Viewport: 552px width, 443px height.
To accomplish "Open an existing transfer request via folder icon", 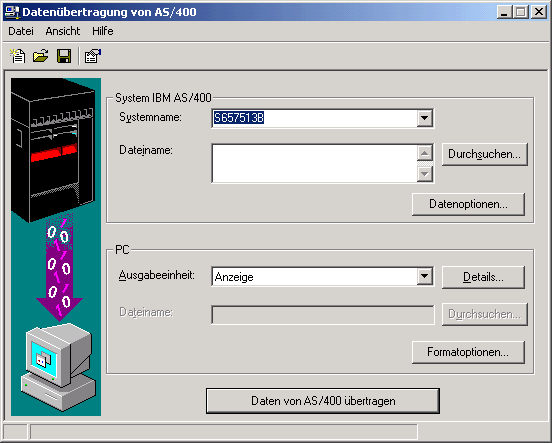I will point(40,56).
